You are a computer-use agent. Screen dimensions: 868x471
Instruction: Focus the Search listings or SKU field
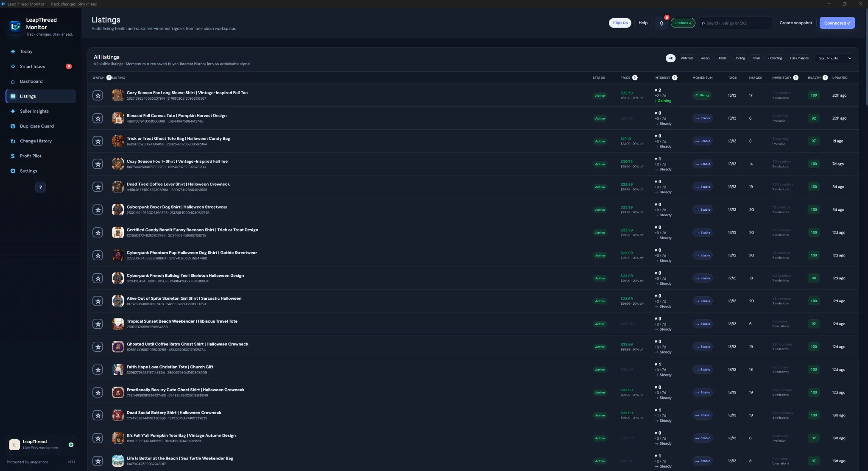(735, 23)
